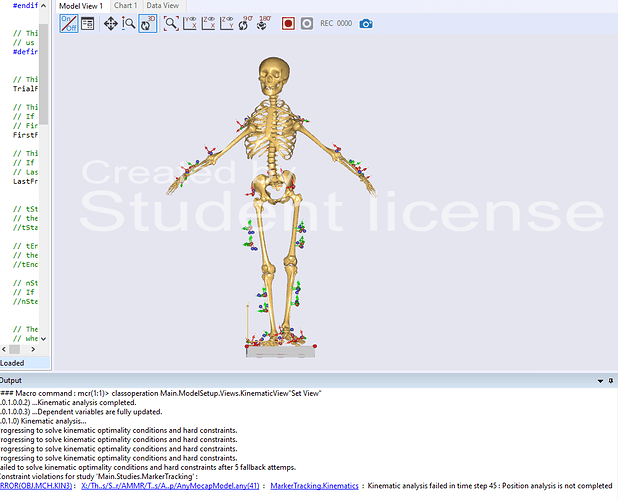The height and width of the screenshot is (500, 618).
Task: Follow the MarkerTracking.Kinematics link
Action: (315, 486)
